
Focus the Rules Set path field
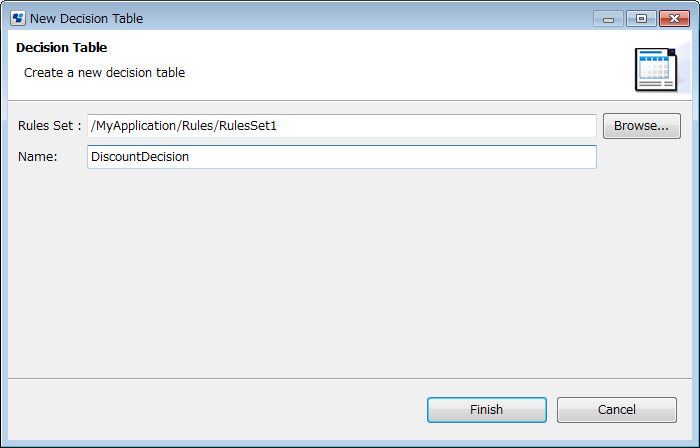342,126
